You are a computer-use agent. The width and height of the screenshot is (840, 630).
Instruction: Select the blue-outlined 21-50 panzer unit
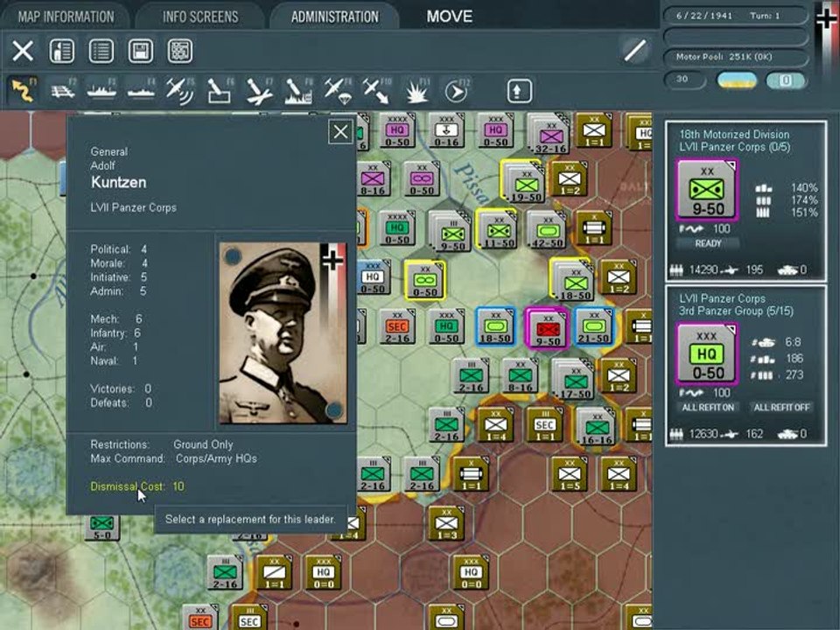[593, 326]
